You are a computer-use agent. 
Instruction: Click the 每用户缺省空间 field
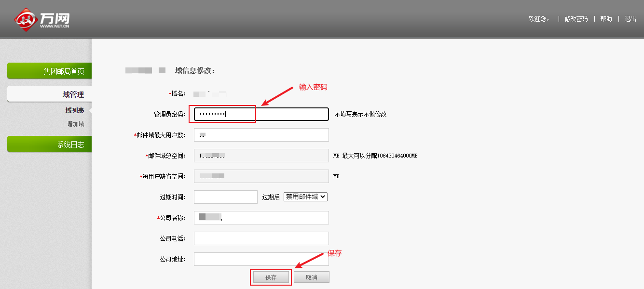261,176
